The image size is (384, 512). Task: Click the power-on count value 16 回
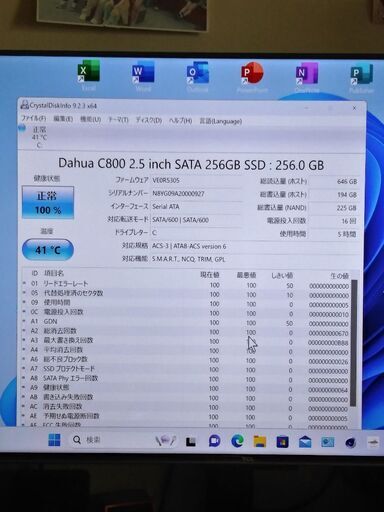click(x=349, y=221)
